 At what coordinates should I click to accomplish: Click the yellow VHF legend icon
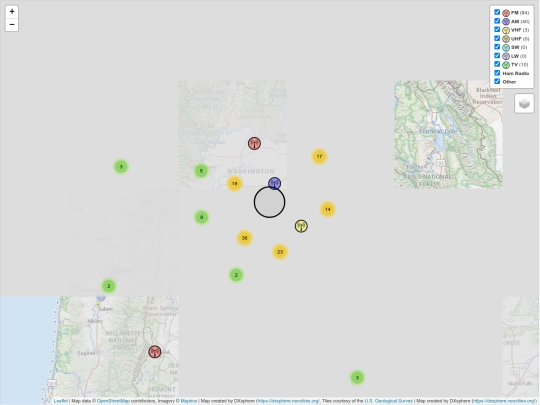tap(506, 30)
